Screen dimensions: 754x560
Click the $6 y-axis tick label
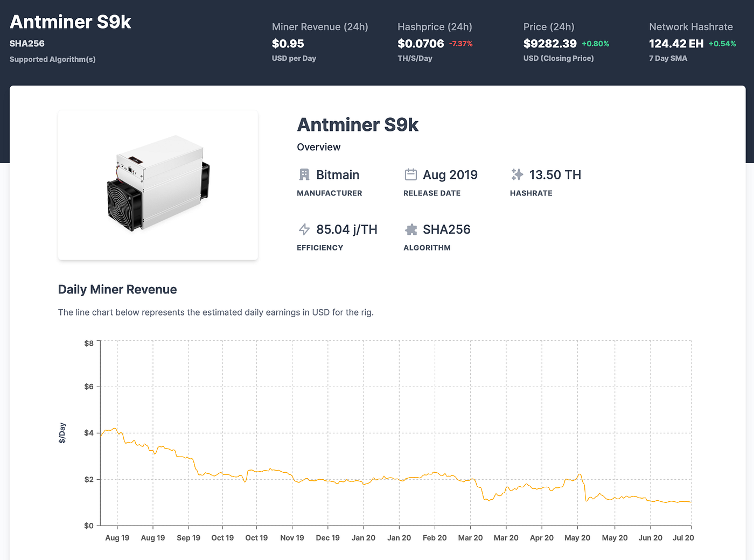tap(89, 387)
